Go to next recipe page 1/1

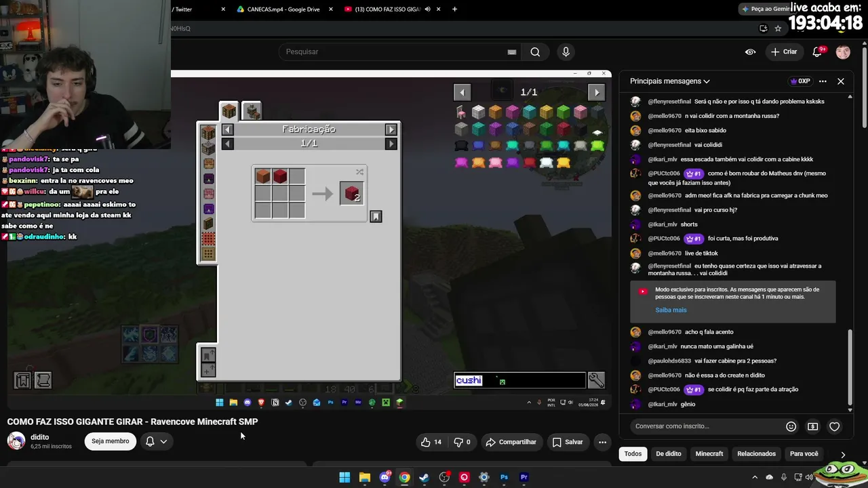[391, 144]
